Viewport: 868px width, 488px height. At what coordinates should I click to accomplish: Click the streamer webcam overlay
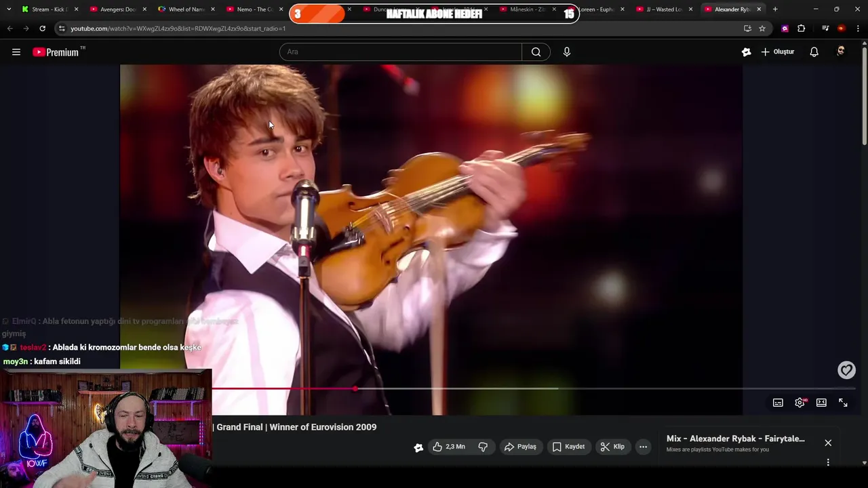[106, 428]
